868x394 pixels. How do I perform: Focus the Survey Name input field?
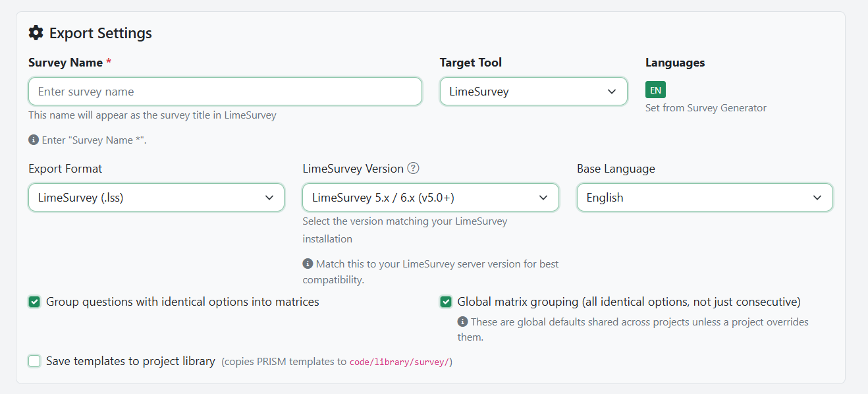coord(225,92)
